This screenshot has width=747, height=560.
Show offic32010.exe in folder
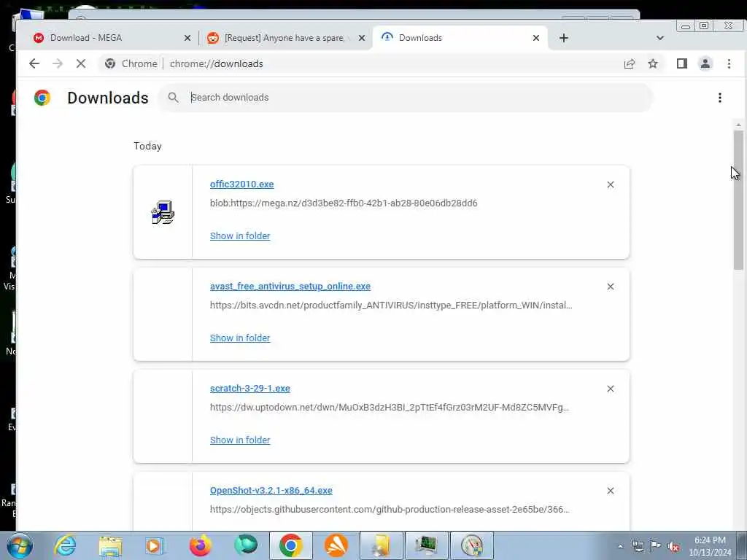240,236
